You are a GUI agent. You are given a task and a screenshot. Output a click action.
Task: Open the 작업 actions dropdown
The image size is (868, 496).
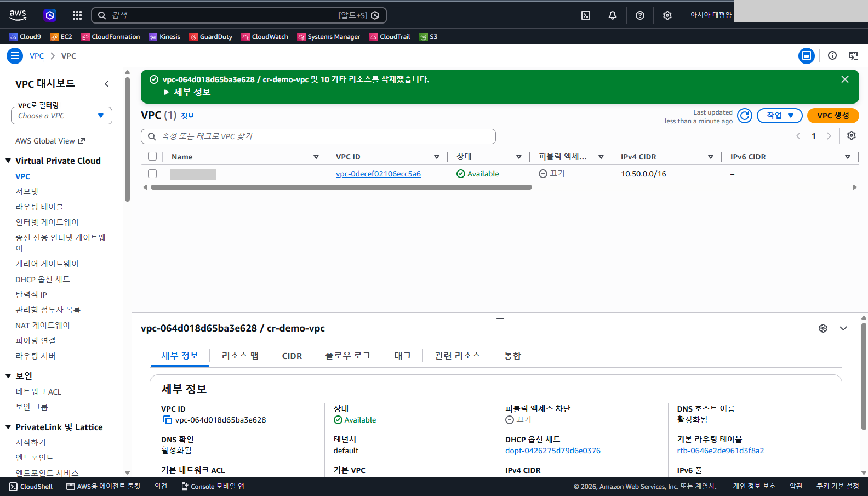pos(780,116)
